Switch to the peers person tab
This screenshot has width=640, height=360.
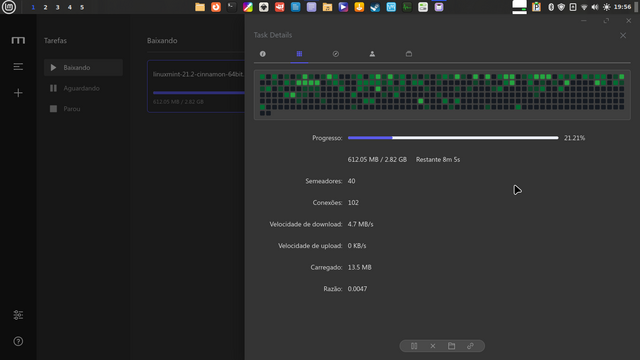pyautogui.click(x=372, y=54)
